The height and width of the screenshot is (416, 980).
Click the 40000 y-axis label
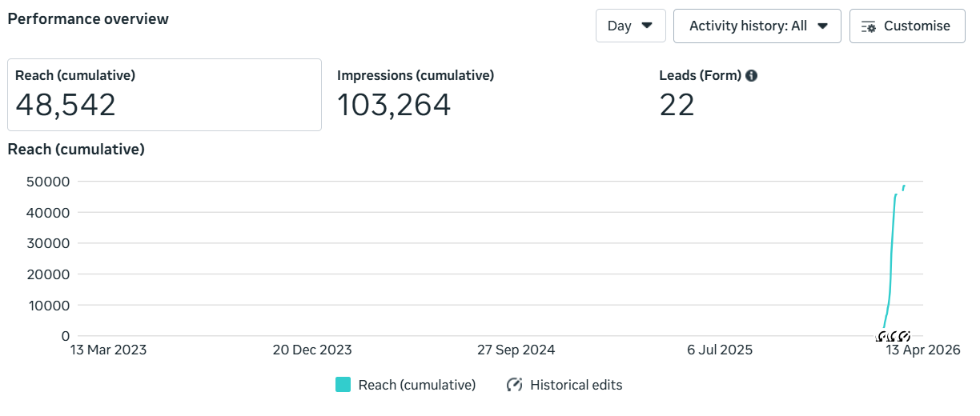(x=48, y=213)
